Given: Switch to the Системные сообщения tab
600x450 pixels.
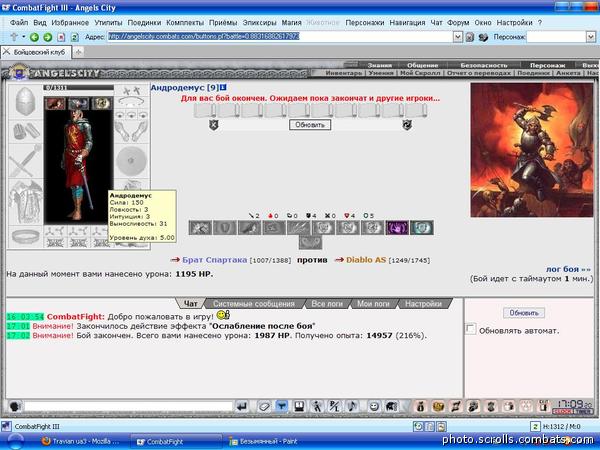Looking at the screenshot, I should pos(254,304).
